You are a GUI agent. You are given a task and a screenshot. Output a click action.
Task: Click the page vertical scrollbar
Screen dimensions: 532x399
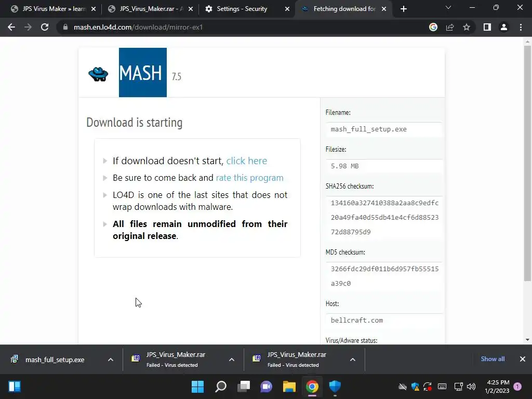coord(527,164)
